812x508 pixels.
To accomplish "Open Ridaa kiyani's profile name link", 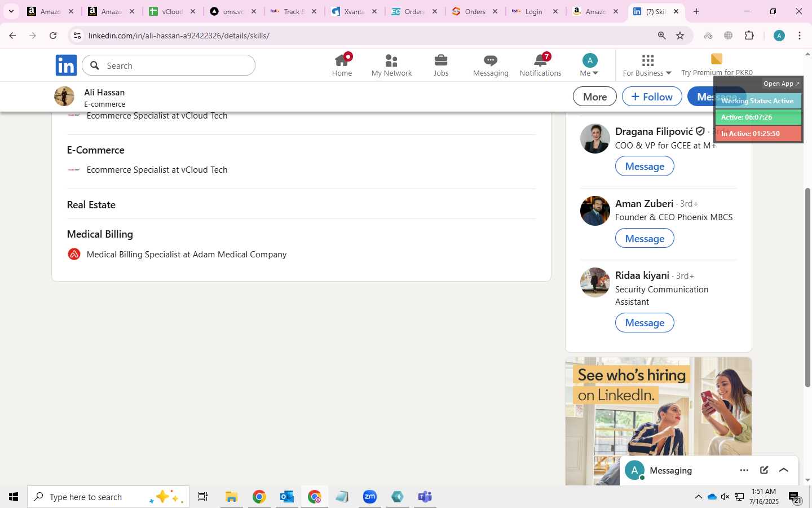I will (x=642, y=275).
